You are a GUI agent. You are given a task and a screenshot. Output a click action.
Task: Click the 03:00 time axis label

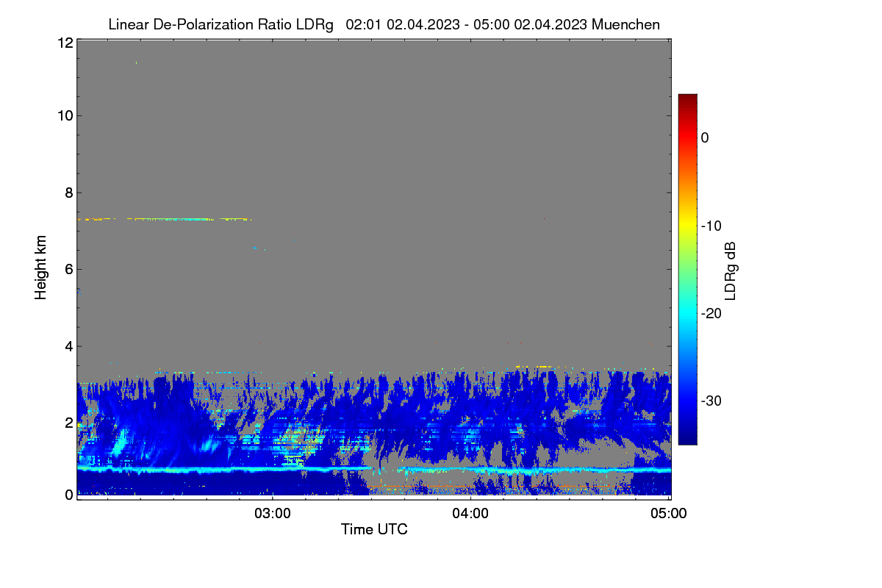tap(273, 514)
